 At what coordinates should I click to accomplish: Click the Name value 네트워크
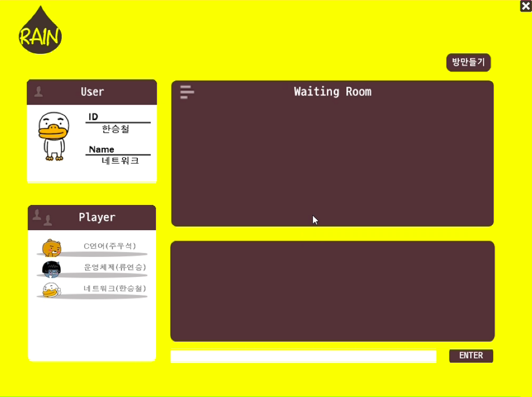(120, 161)
